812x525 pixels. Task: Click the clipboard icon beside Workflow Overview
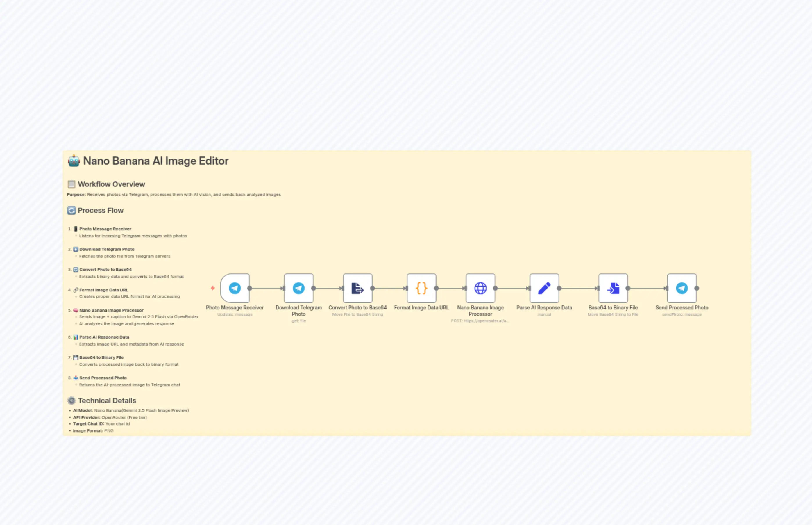click(x=71, y=184)
